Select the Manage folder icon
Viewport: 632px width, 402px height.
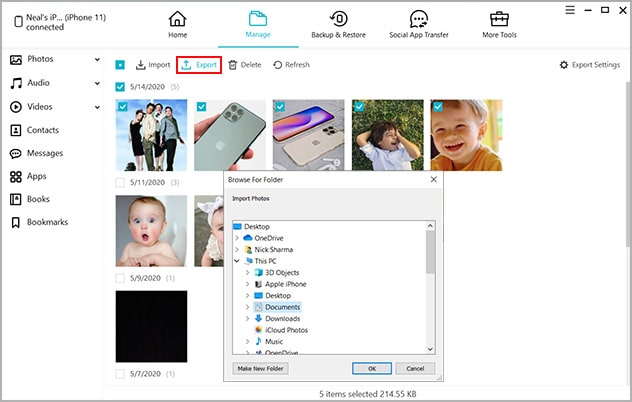pyautogui.click(x=258, y=19)
